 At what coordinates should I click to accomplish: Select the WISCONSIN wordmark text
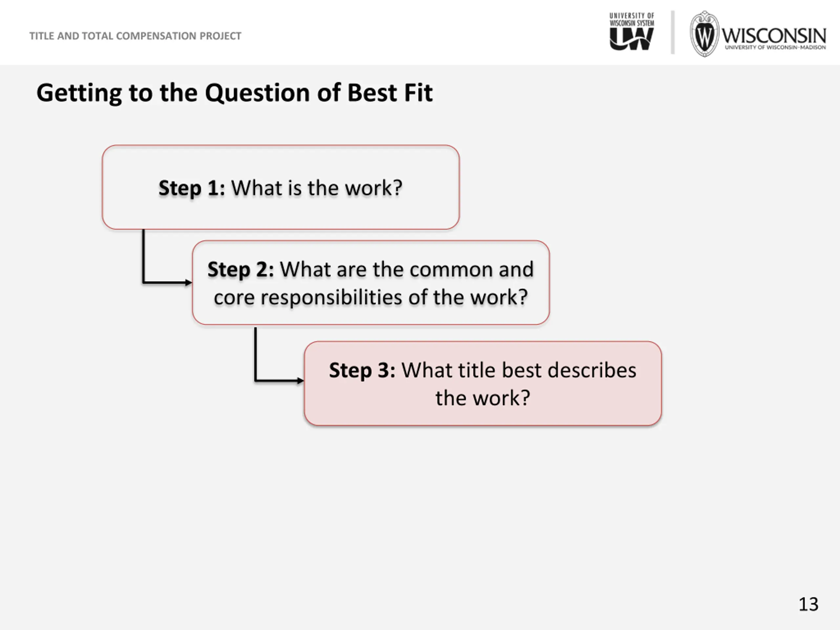click(x=773, y=36)
